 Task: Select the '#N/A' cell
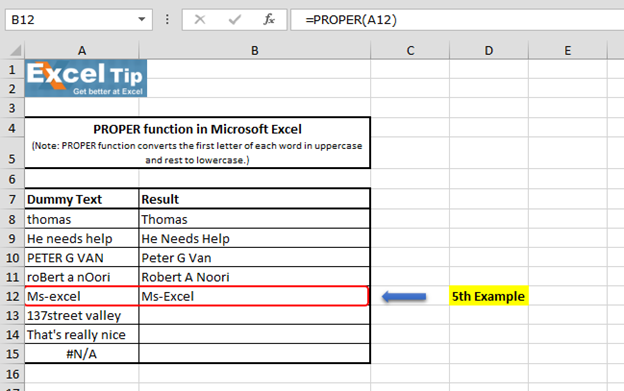82,354
